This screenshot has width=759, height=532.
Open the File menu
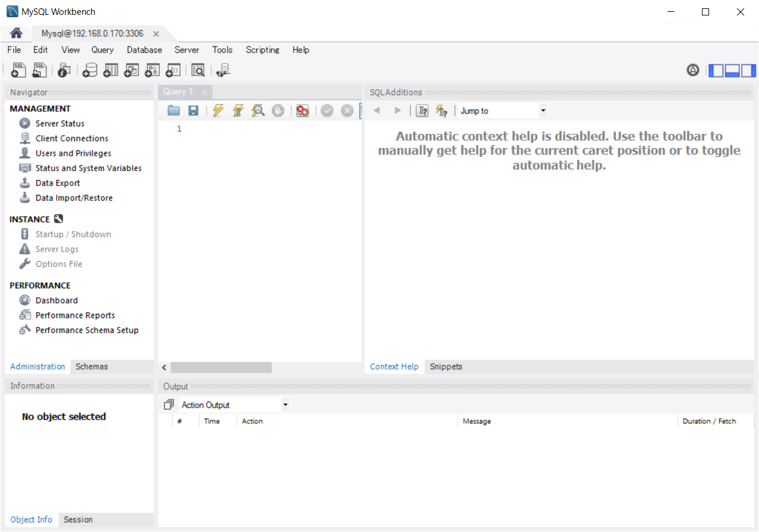tap(14, 50)
